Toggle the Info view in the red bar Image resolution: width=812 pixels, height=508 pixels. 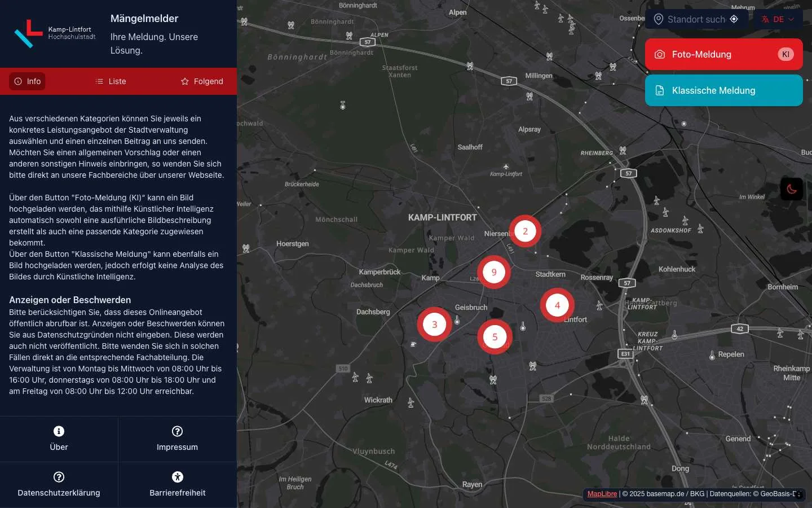click(27, 81)
